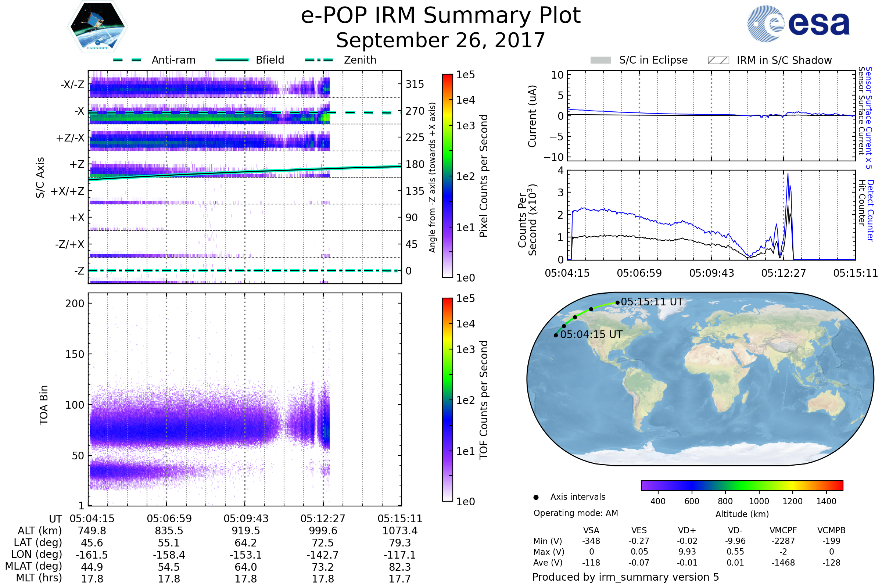This screenshot has height=588, width=882.
Task: Click the ALT (km) 999.6 value
Action: (323, 531)
